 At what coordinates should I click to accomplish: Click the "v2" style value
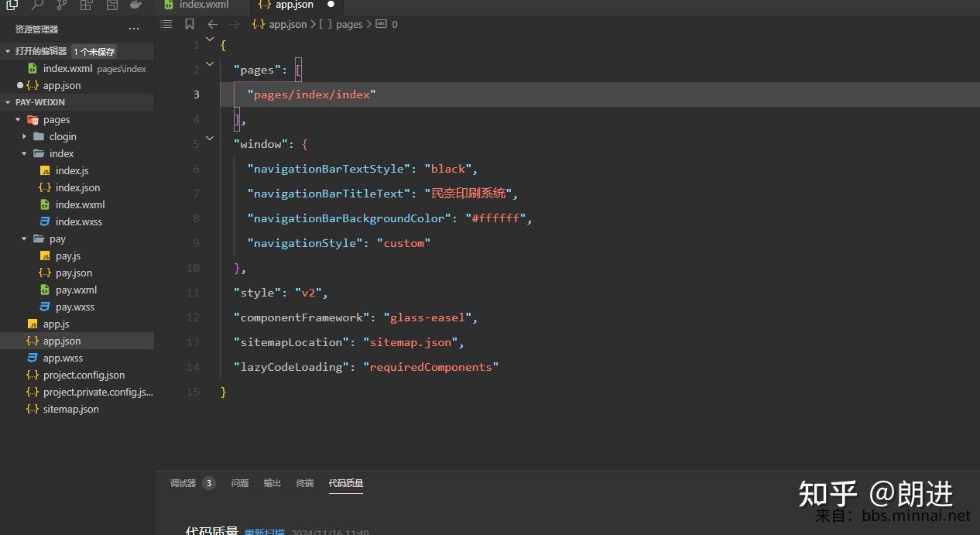(x=308, y=293)
